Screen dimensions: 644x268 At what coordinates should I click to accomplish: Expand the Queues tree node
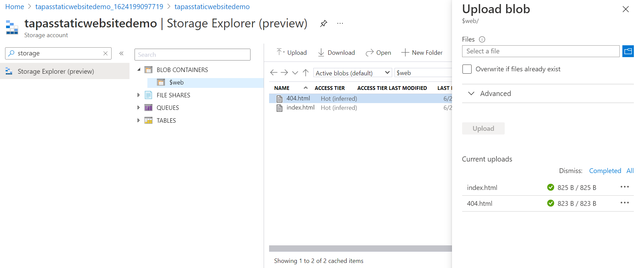[138, 108]
